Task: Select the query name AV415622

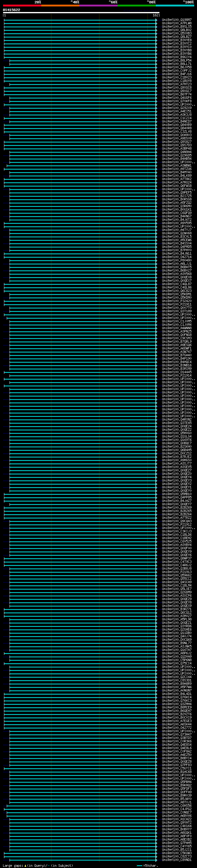Action: click(11, 10)
